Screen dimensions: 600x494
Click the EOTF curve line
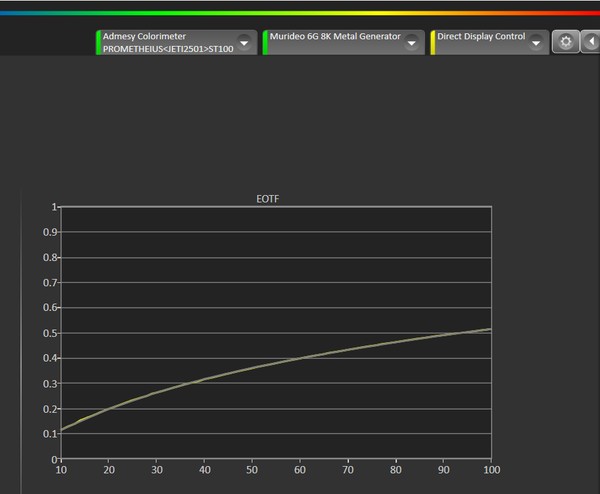276,364
